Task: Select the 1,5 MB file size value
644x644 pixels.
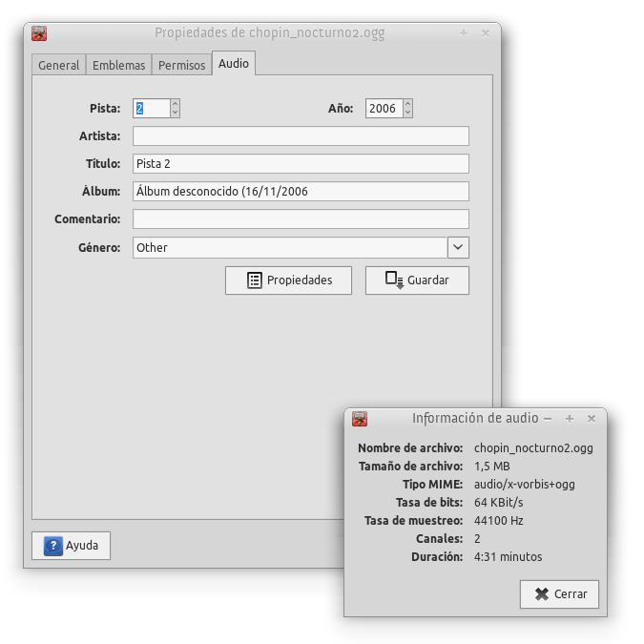Action: coord(492,467)
